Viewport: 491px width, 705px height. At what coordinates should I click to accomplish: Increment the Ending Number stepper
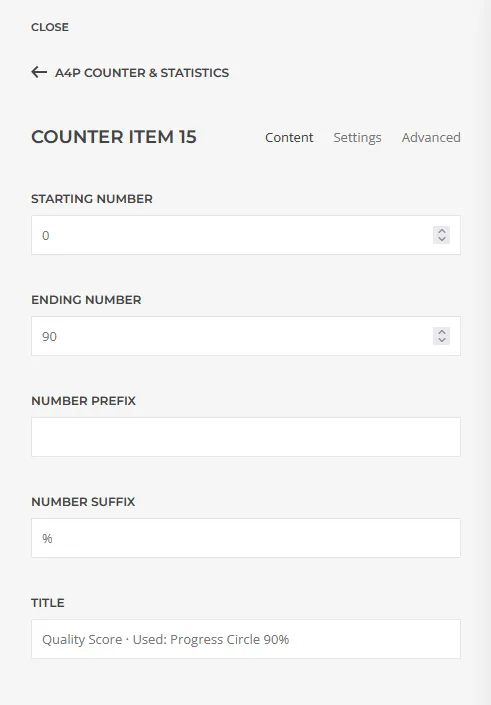(442, 332)
